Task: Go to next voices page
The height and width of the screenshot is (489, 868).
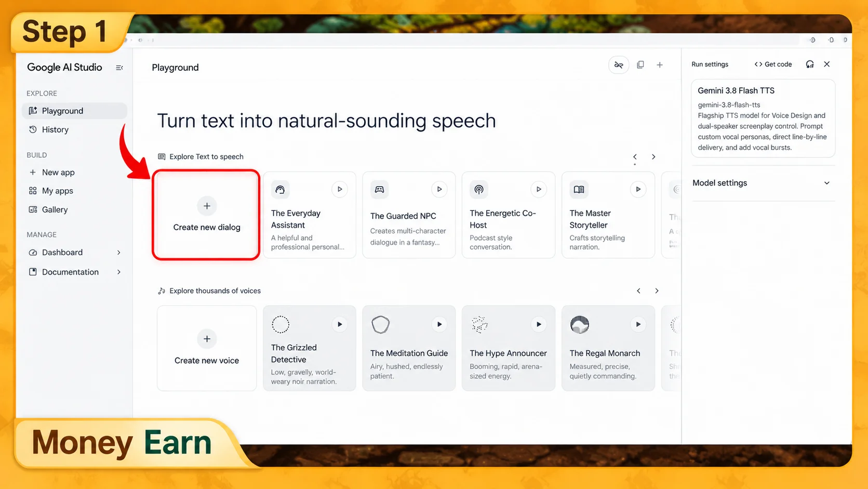Action: pyautogui.click(x=657, y=291)
